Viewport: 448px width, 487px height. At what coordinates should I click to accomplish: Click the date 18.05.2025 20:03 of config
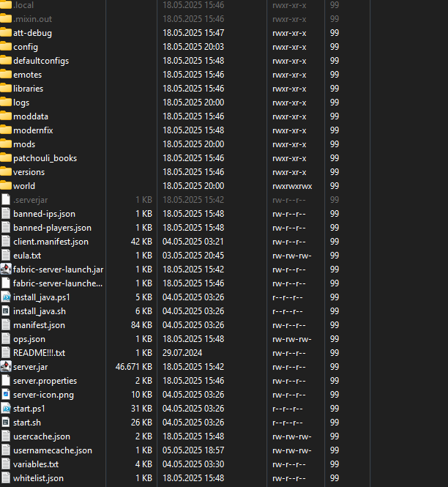click(193, 47)
